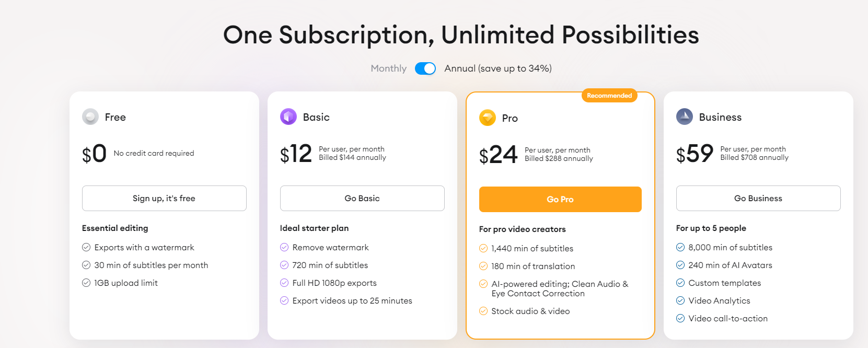Toggle the Monthly/Annual billing switch
This screenshot has height=348, width=868.
tap(425, 68)
